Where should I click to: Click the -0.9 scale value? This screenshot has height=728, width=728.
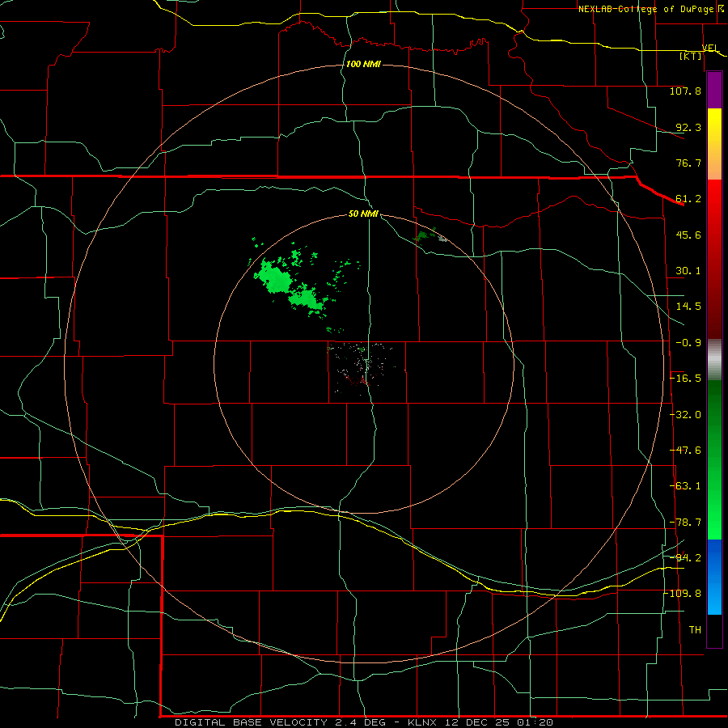(688, 343)
